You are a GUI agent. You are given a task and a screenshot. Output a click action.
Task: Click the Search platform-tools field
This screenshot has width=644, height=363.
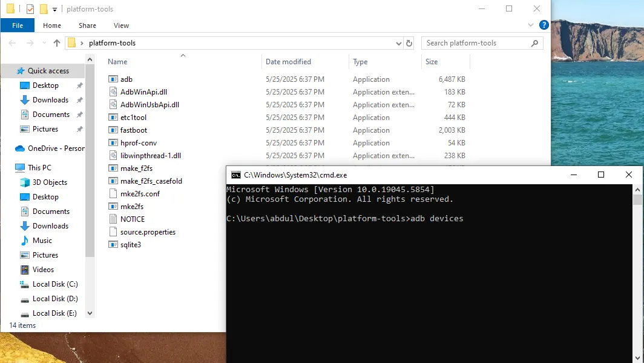pyautogui.click(x=478, y=43)
